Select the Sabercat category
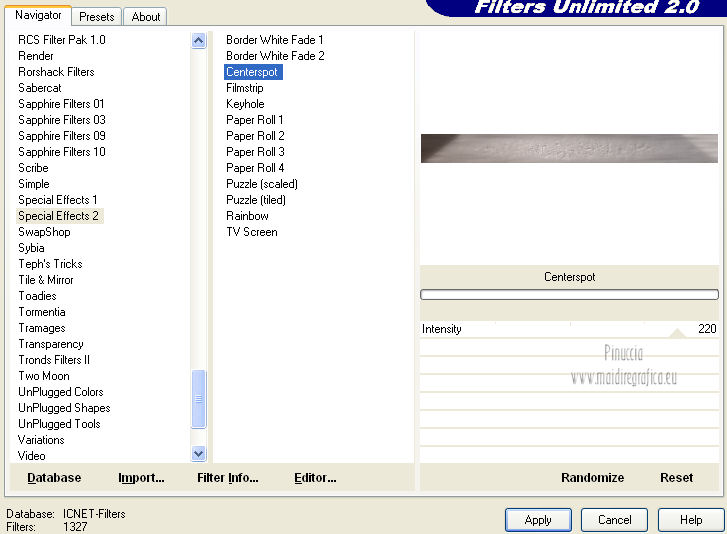The height and width of the screenshot is (534, 727). [39, 88]
